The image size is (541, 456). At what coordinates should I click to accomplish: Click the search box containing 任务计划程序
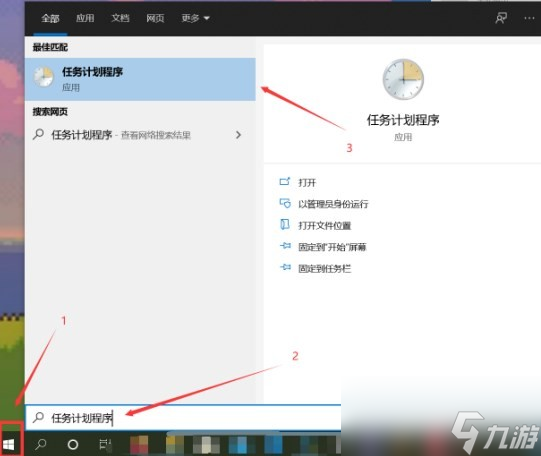[183, 418]
